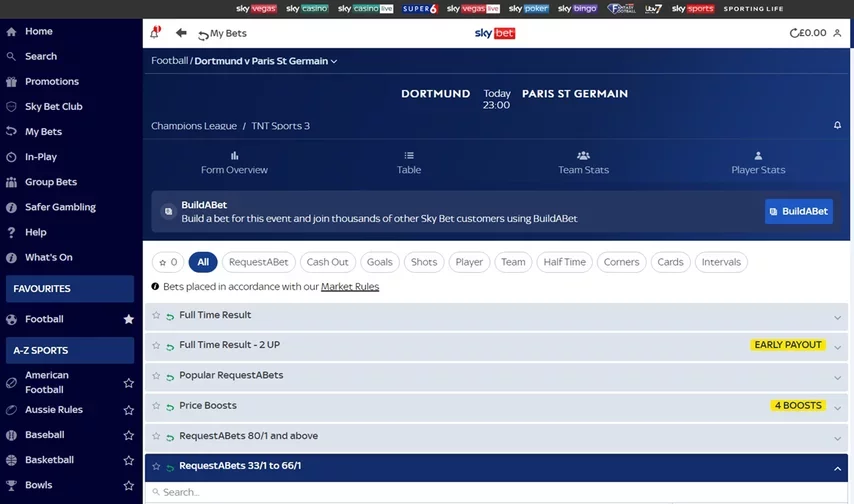
Task: Filter markets by Cards
Action: tap(670, 262)
